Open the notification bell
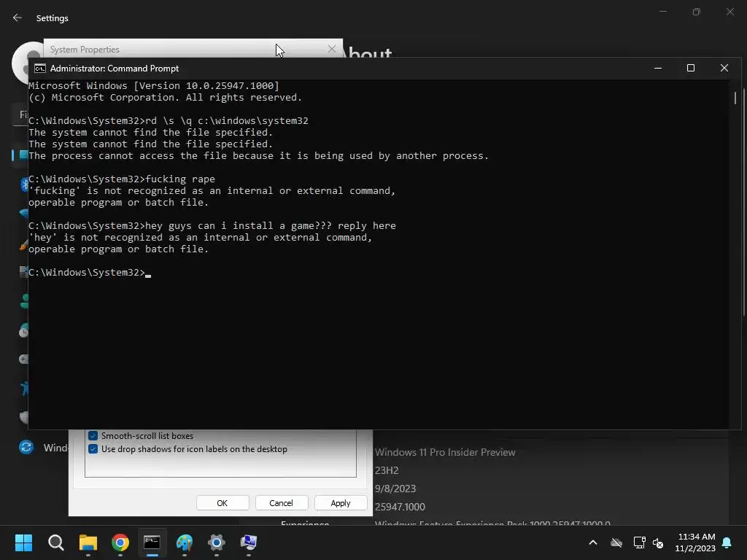 click(727, 542)
